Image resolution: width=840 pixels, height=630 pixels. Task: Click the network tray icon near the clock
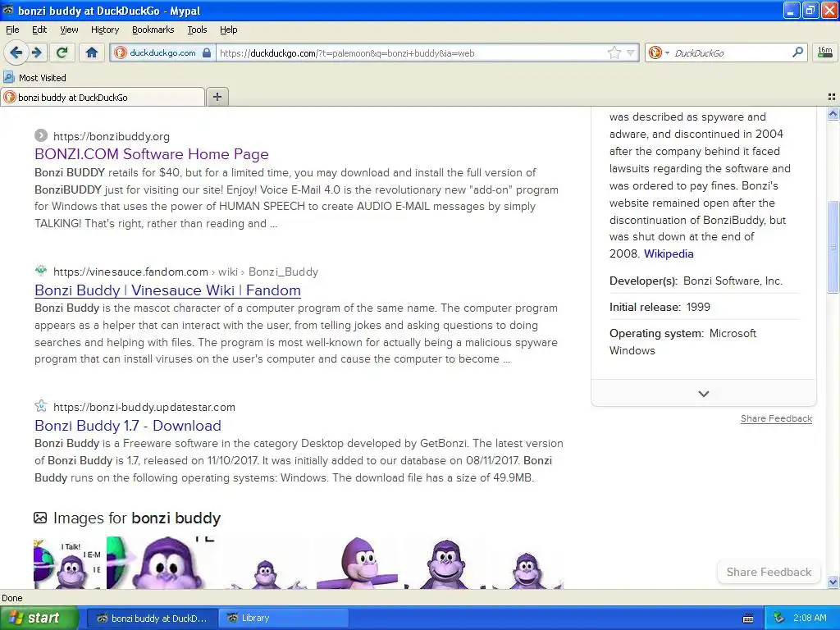[x=779, y=619]
